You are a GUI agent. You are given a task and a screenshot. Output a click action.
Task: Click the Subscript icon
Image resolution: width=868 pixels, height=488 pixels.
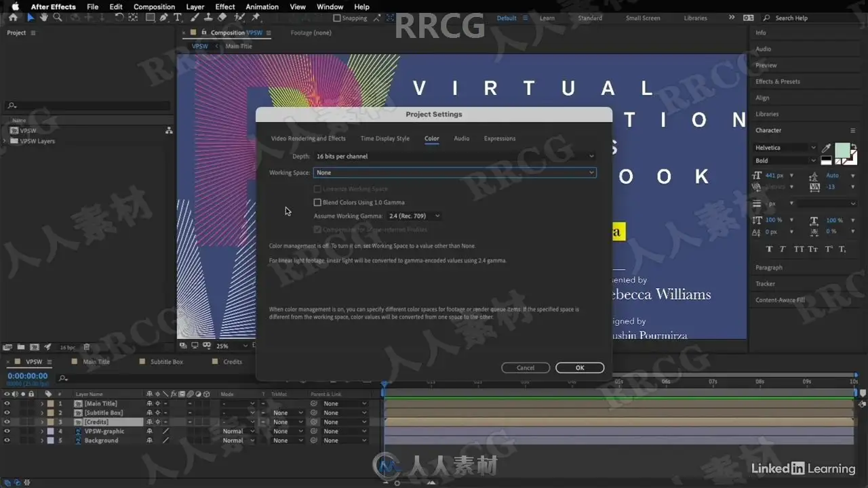coord(842,249)
